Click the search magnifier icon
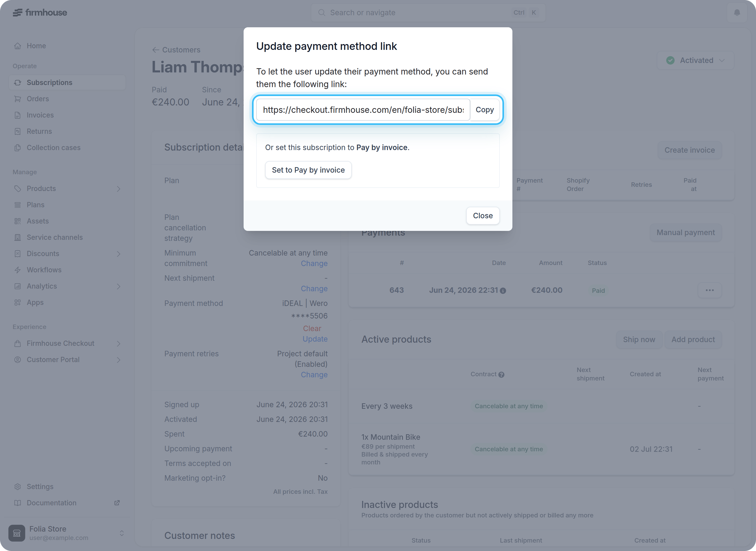This screenshot has height=551, width=756. [x=322, y=13]
